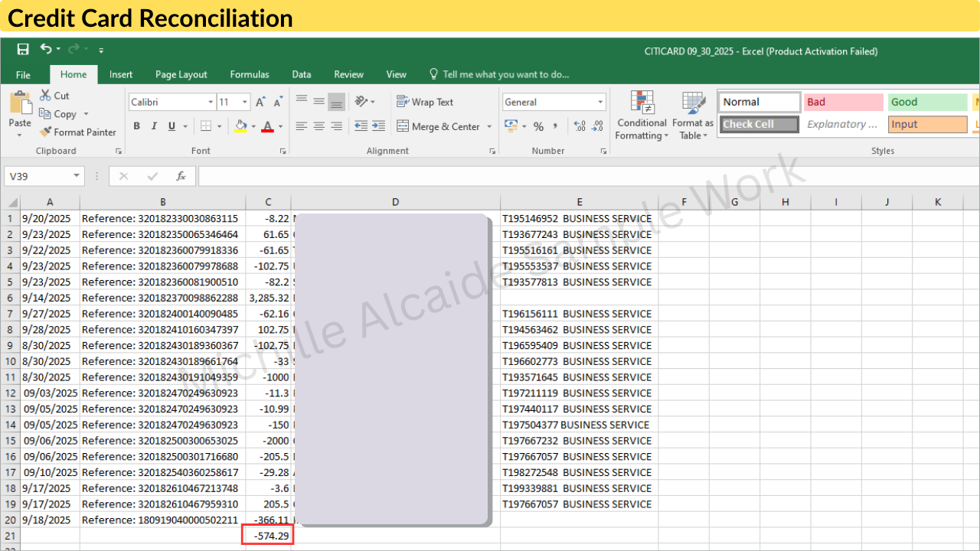Image resolution: width=980 pixels, height=551 pixels.
Task: Apply the yellow fill color
Action: tap(240, 126)
